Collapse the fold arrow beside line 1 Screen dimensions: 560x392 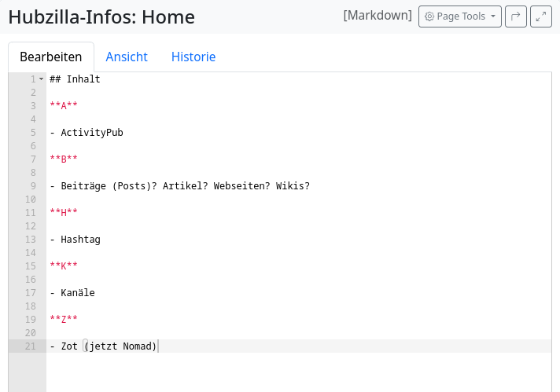41,79
